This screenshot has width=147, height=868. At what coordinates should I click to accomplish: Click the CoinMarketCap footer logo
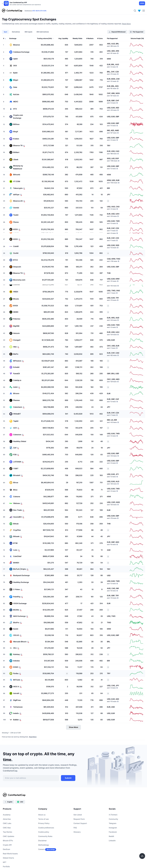pos(14,795)
